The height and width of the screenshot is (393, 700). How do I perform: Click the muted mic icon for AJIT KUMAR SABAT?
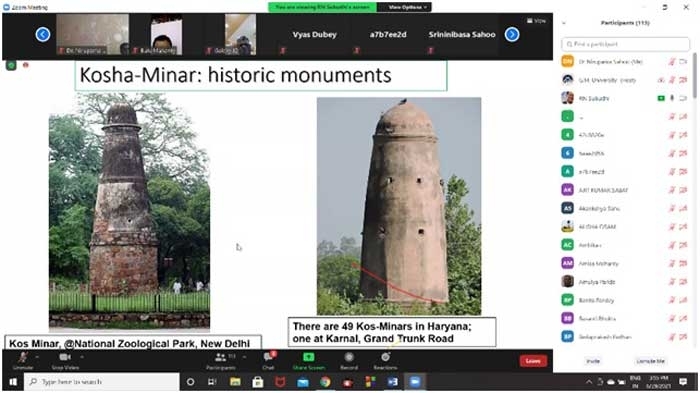tap(672, 190)
